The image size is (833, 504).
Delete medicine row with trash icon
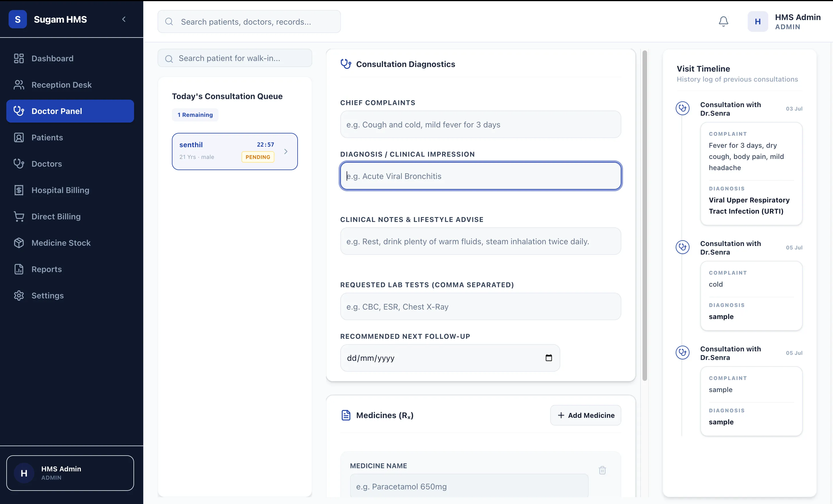coord(602,470)
